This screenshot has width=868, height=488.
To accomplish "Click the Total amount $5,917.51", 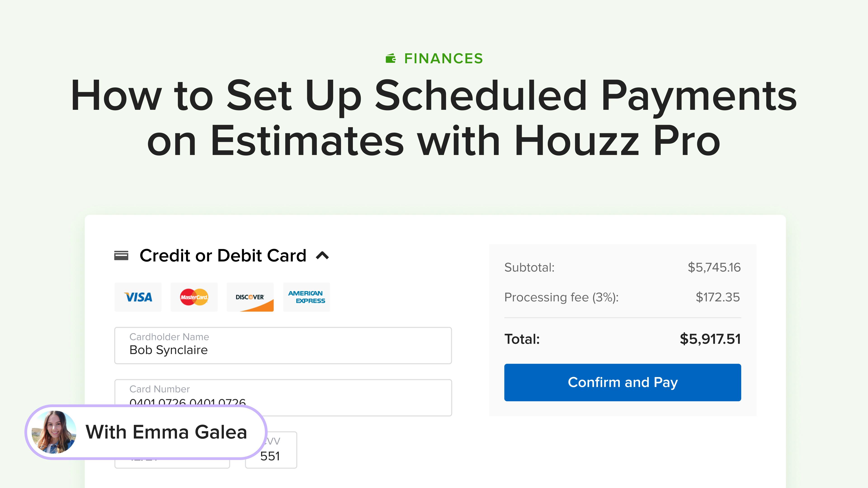I will [x=710, y=339].
